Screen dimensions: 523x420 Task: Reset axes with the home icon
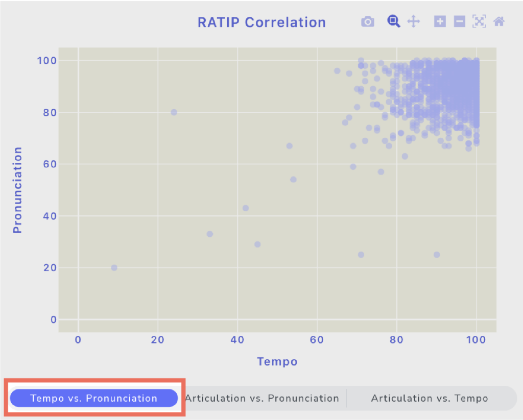click(499, 21)
